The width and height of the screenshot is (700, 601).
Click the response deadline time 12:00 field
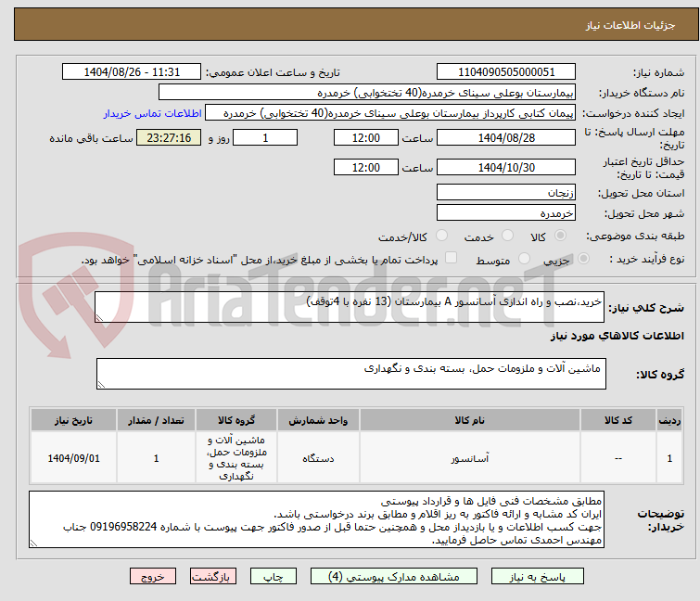tap(365, 137)
